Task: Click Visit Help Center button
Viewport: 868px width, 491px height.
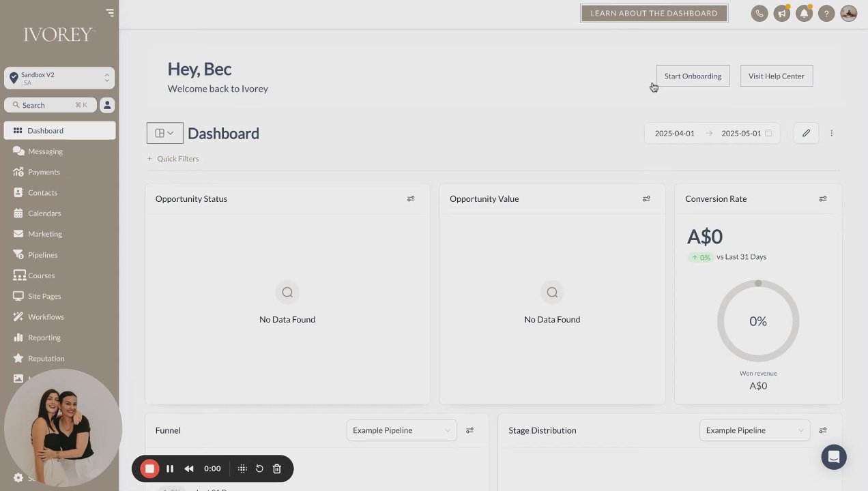Action: click(776, 76)
